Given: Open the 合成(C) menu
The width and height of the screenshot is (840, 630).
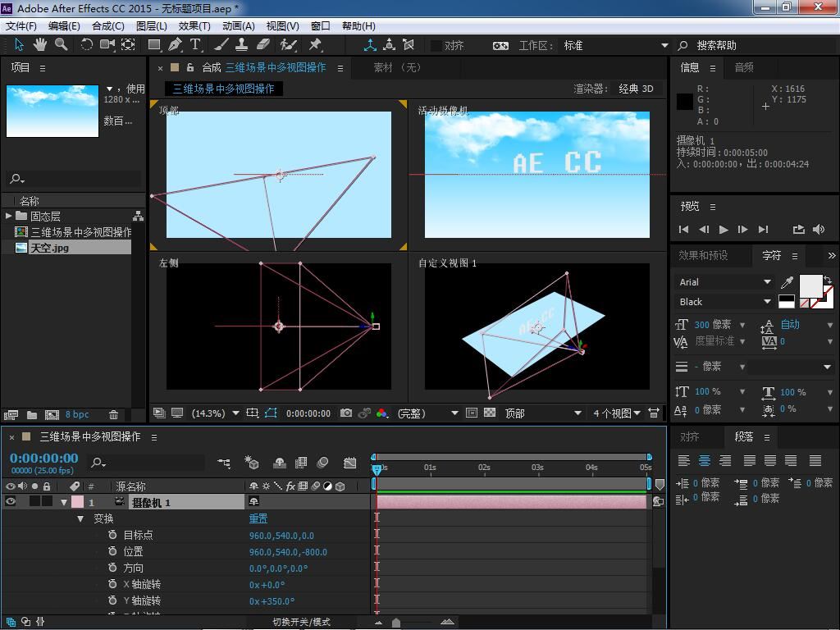Looking at the screenshot, I should pos(108,25).
